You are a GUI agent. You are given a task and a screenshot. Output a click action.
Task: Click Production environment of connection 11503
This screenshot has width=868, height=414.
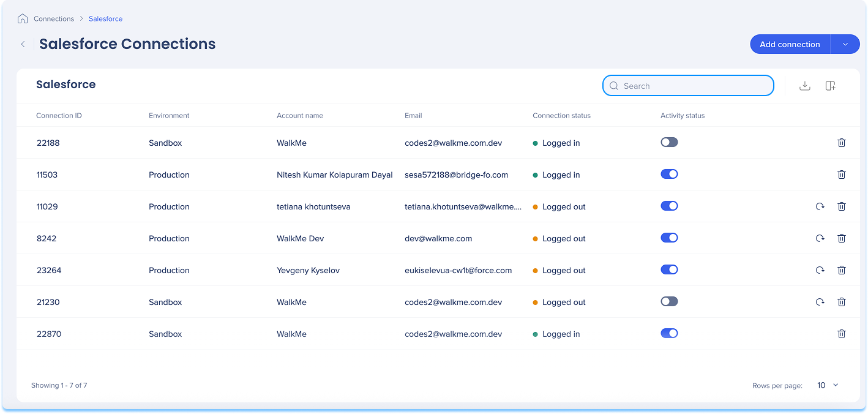point(169,175)
